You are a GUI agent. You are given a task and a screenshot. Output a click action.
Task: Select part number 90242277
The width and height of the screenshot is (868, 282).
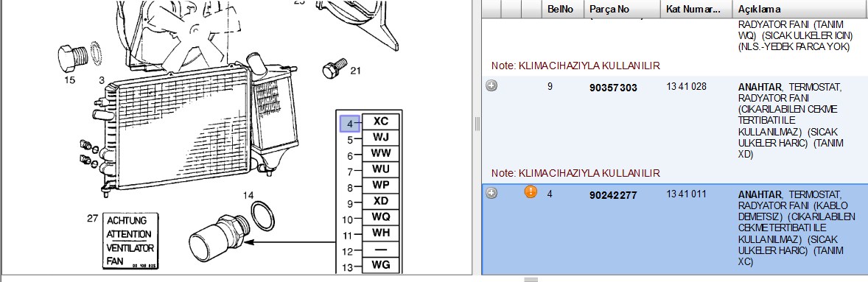click(613, 195)
